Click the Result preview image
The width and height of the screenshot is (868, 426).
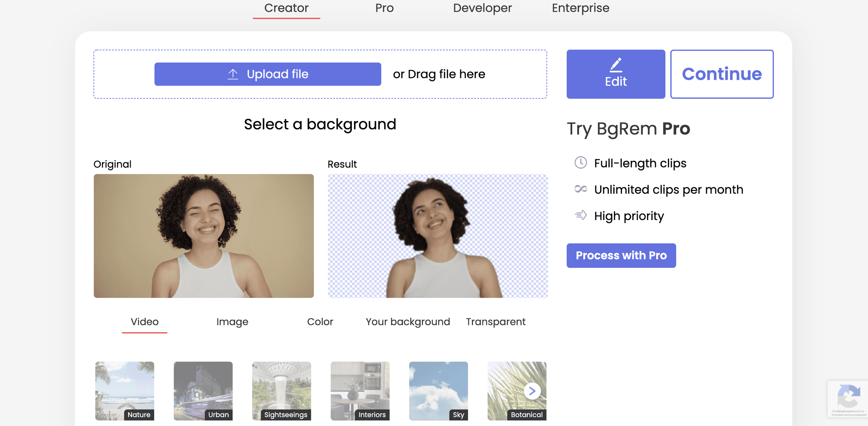tap(438, 236)
